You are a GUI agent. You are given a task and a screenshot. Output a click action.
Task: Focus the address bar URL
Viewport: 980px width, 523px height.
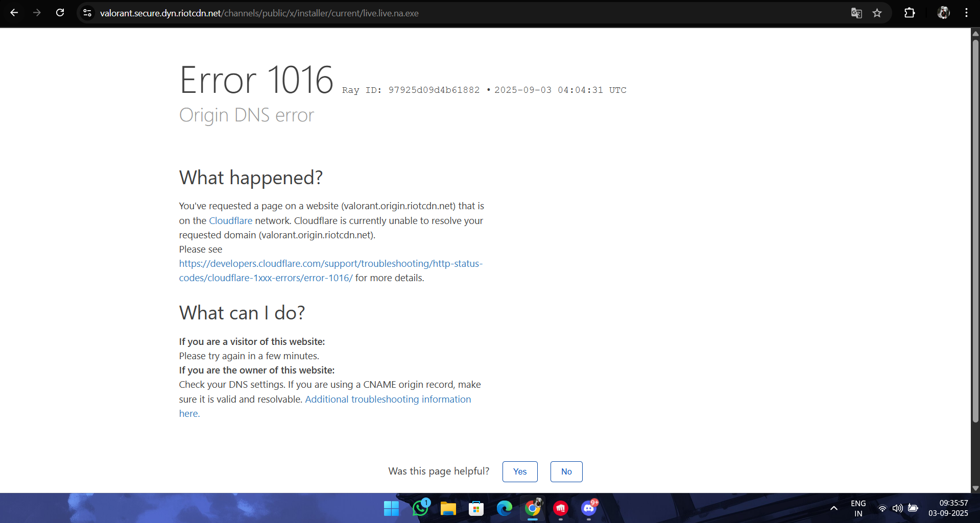coord(259,13)
